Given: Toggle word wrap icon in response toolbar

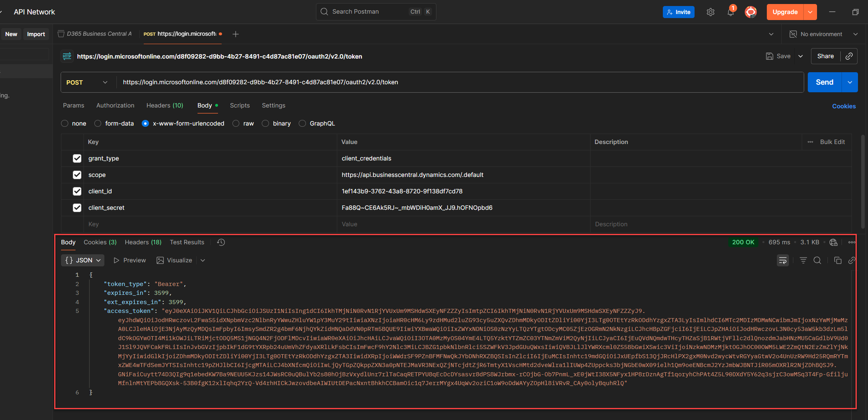Looking at the screenshot, I should pyautogui.click(x=782, y=260).
